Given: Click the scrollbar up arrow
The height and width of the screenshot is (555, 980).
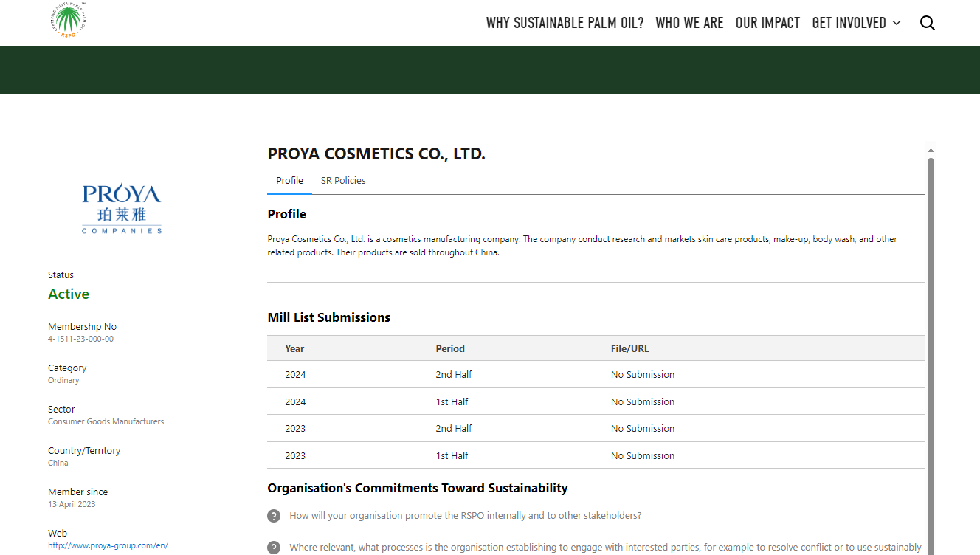Looking at the screenshot, I should 931,151.
